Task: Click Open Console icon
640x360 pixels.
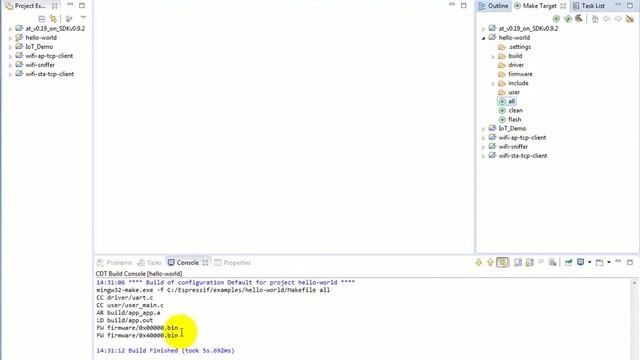Action: [x=600, y=262]
